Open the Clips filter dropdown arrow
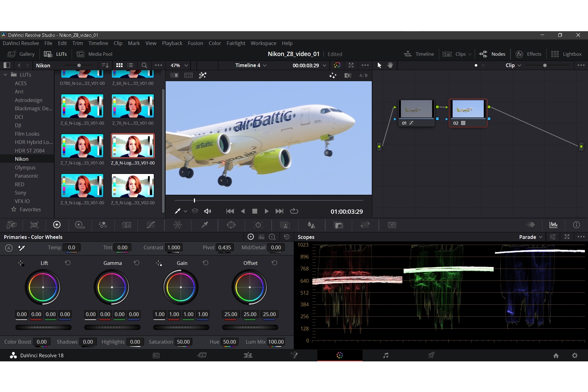Viewport: 588px width, 392px height. [x=470, y=55]
